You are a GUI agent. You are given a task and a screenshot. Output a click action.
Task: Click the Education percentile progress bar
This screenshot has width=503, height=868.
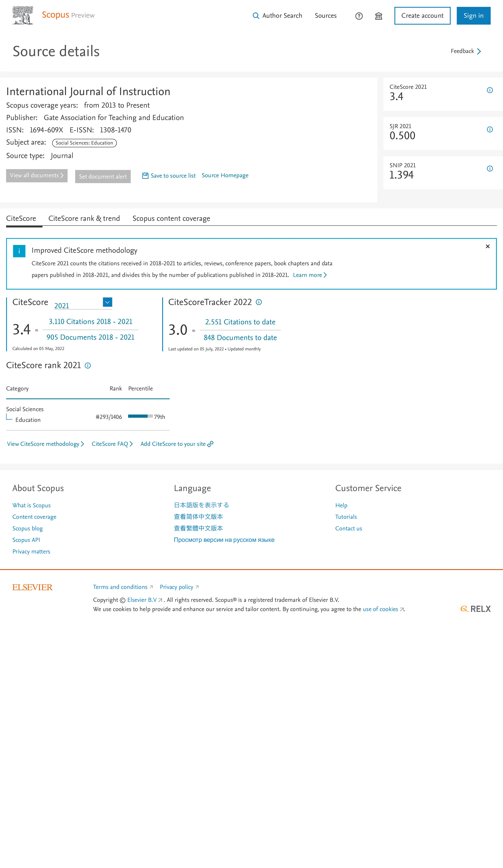[x=140, y=416]
